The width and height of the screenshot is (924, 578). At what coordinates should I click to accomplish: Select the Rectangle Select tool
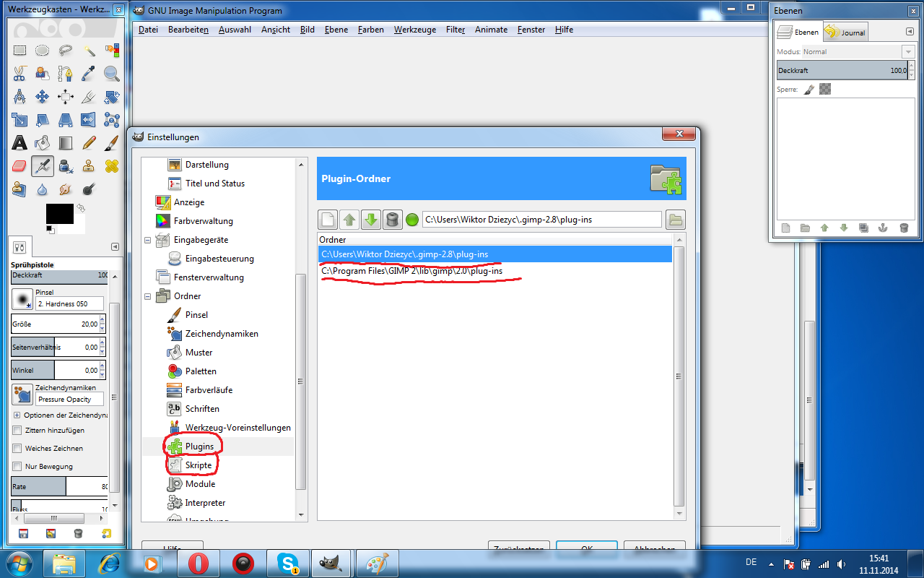pos(19,51)
